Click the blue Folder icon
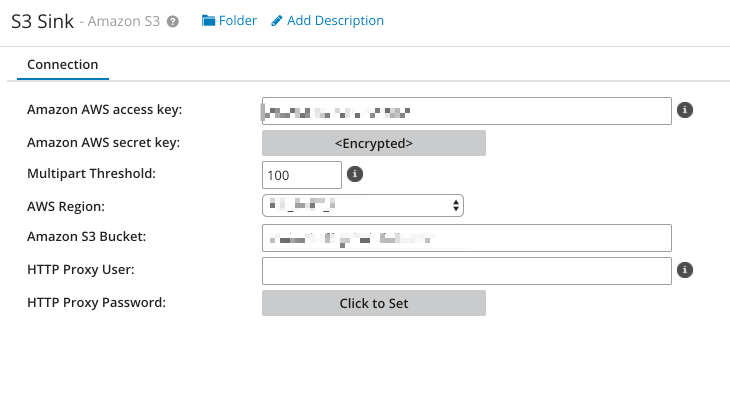 (x=208, y=20)
